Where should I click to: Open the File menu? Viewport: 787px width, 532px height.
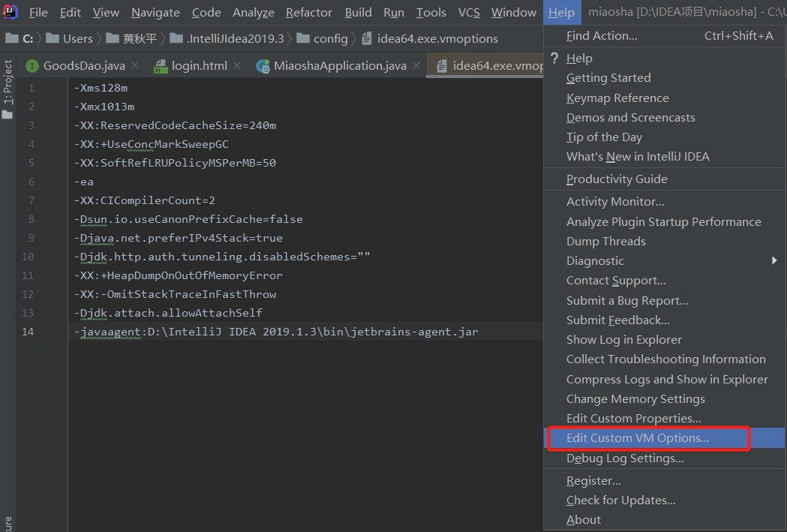point(38,12)
